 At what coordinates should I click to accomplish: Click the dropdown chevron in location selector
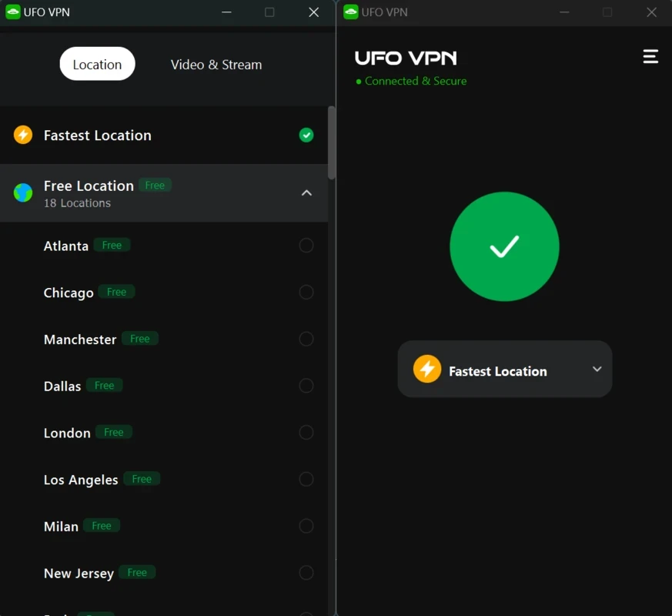click(597, 369)
